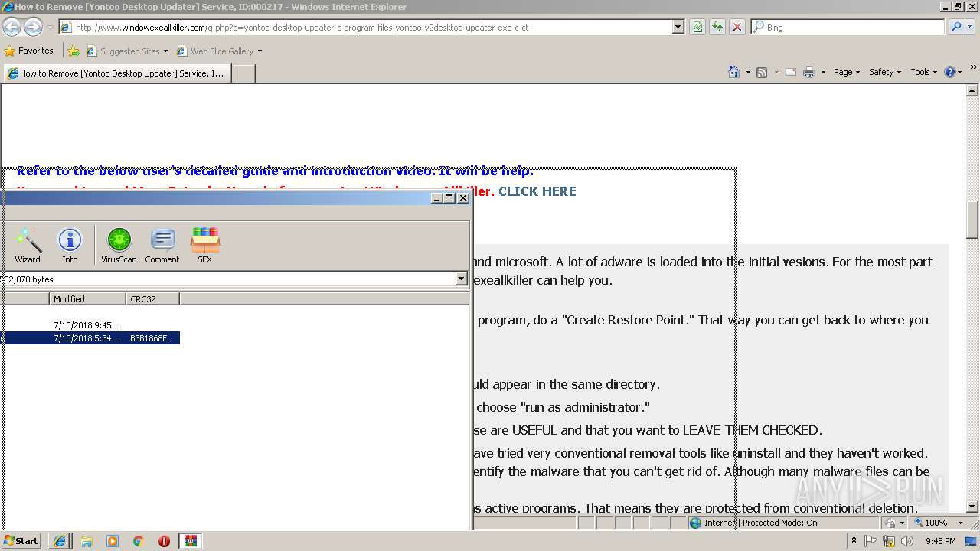Image resolution: width=980 pixels, height=551 pixels.
Task: Click the WinRAR taskbar button
Action: [190, 541]
